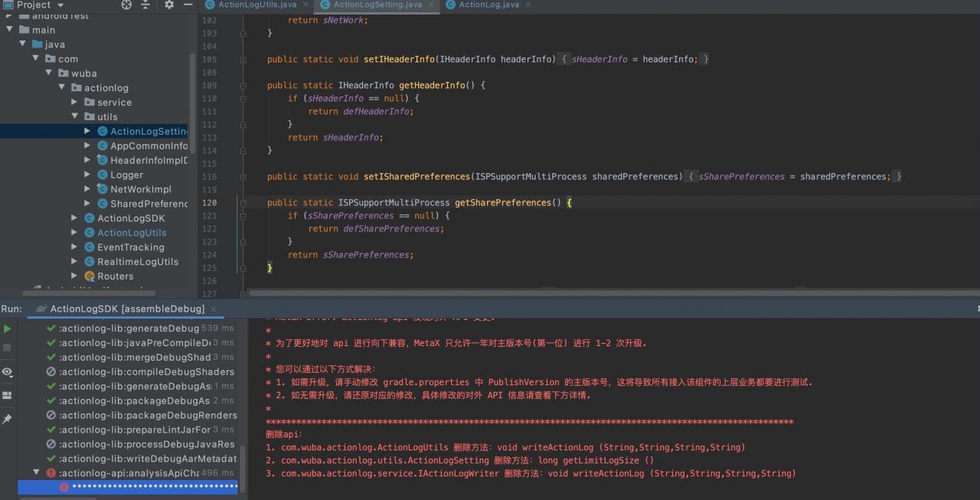Screen dimensions: 980x500
Task: Click the utils folder icon
Action: [x=90, y=116]
